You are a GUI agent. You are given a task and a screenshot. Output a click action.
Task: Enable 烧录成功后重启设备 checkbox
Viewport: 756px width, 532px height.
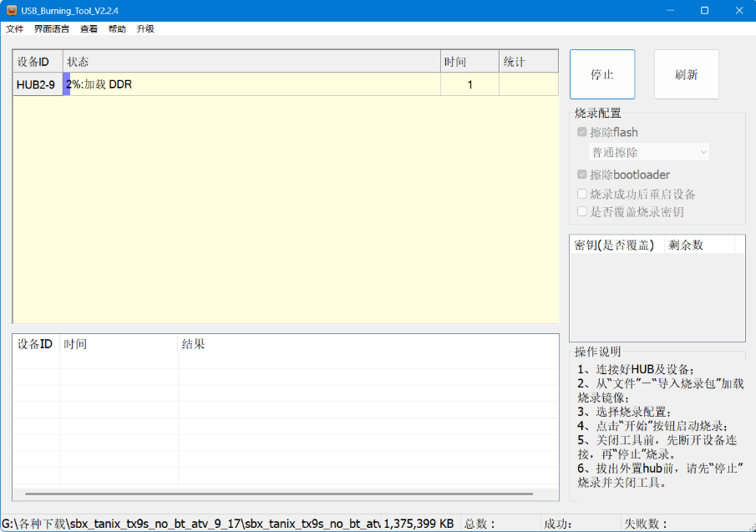[x=581, y=194]
